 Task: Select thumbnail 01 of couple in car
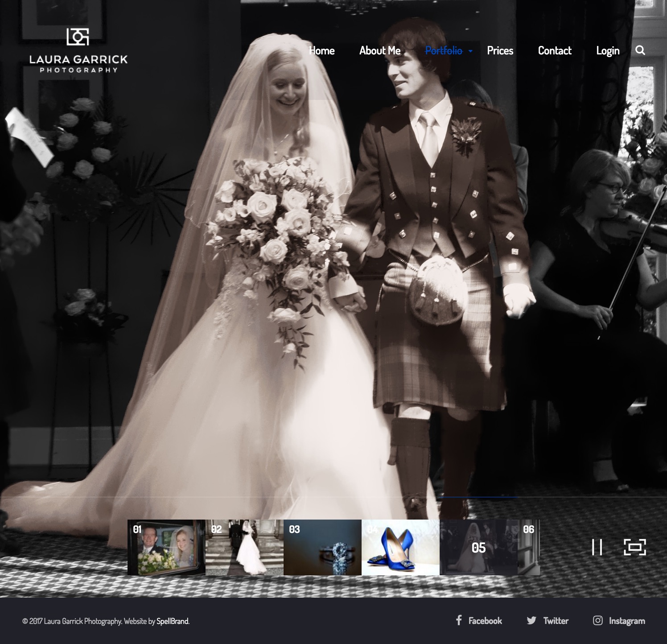click(x=166, y=547)
